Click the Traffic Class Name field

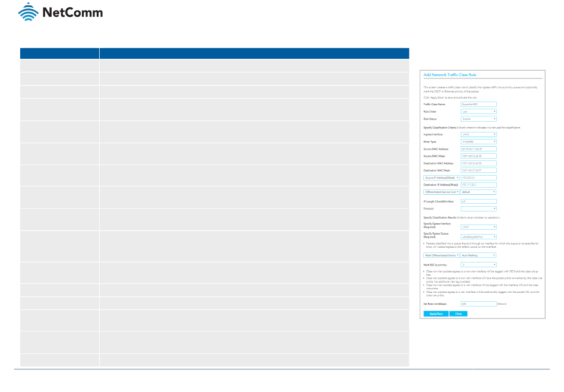coord(478,103)
